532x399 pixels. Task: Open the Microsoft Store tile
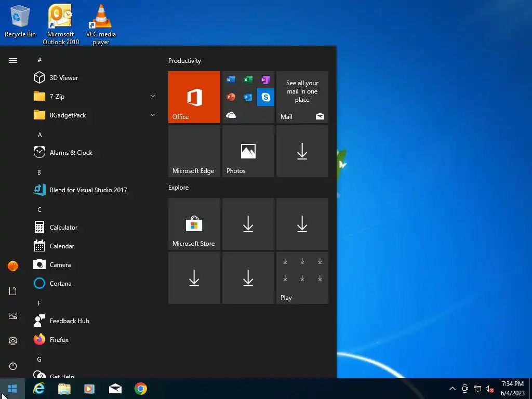point(194,224)
